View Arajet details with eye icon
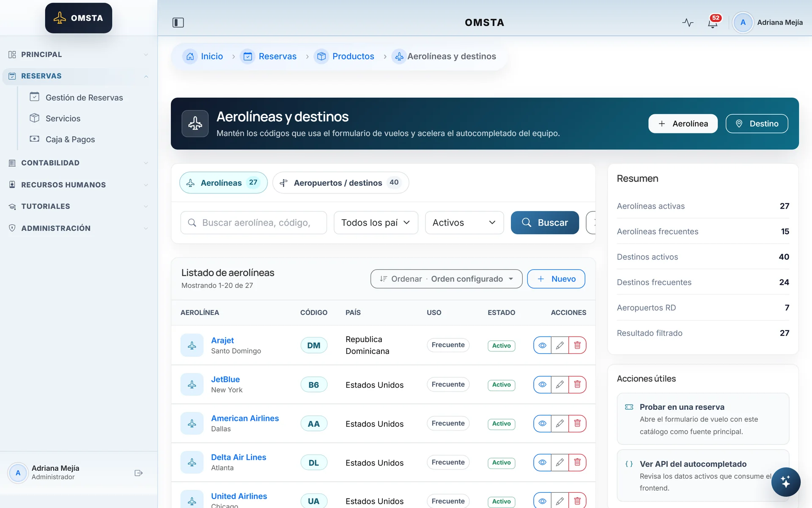The height and width of the screenshot is (508, 812). pyautogui.click(x=542, y=345)
